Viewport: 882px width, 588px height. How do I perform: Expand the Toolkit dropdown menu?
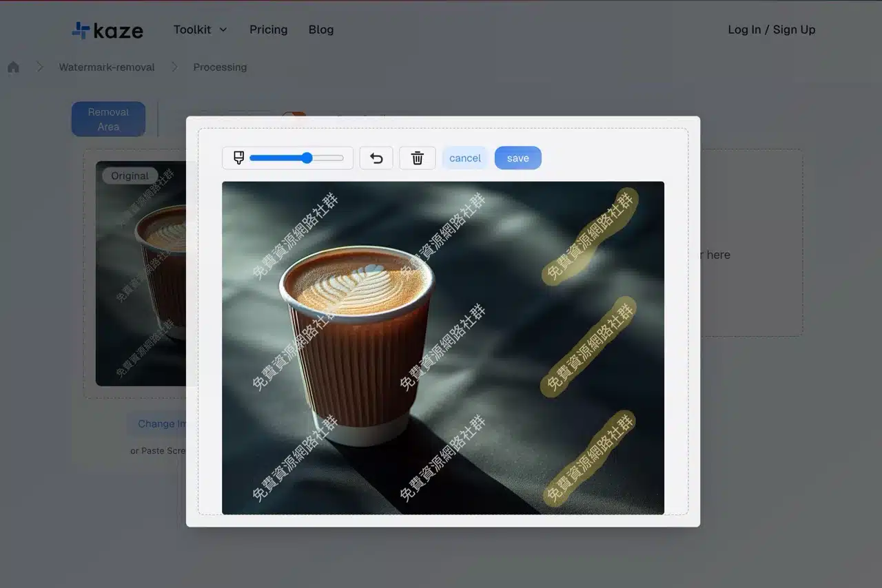(200, 30)
